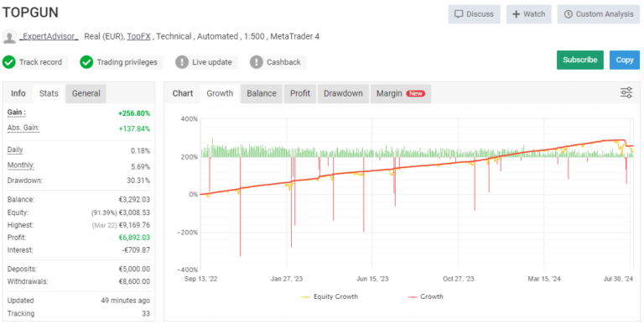Click the Abs. Gain label
The image size is (644, 325).
pos(23,128)
